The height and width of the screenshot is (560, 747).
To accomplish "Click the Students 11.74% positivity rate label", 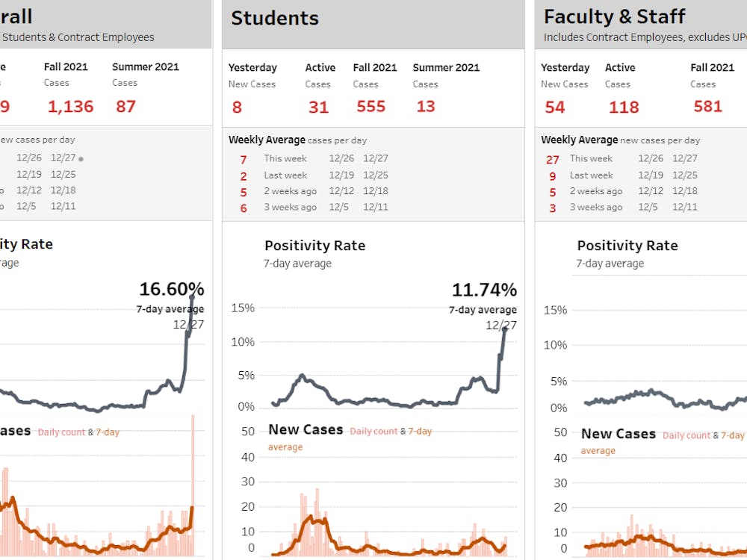I will 483,290.
